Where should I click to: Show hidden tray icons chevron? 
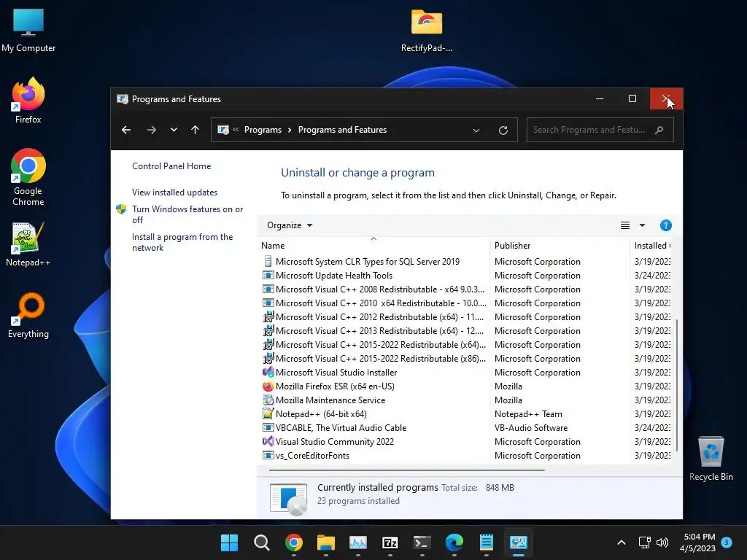[x=622, y=542]
